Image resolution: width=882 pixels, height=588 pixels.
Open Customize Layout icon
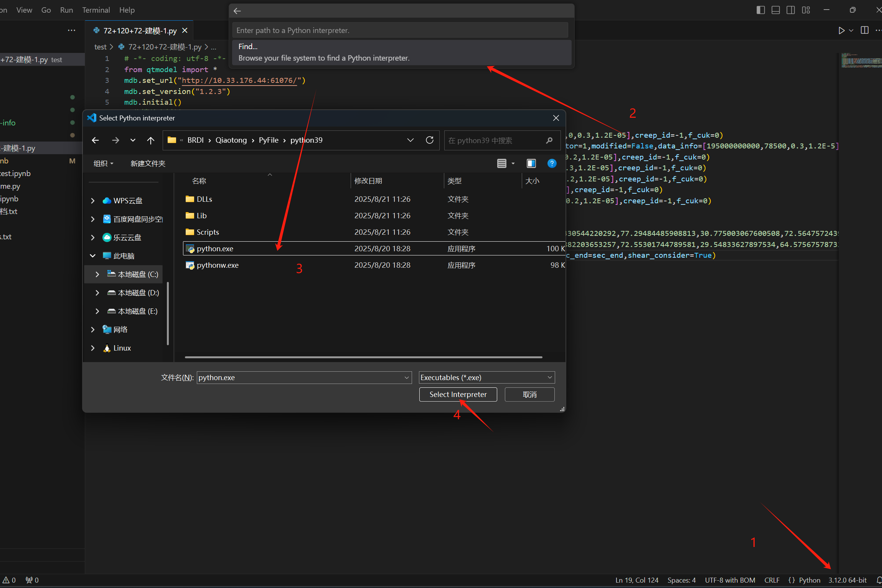coord(806,10)
